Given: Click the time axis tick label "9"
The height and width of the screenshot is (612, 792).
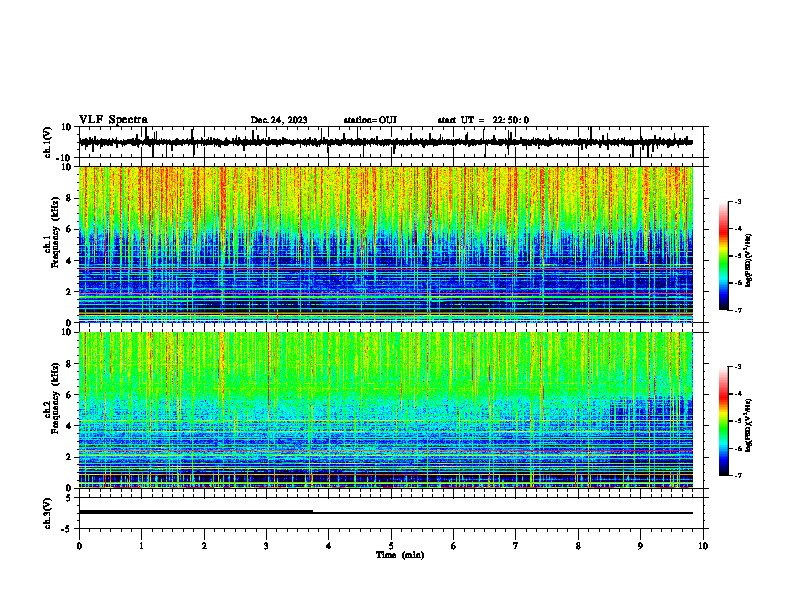Looking at the screenshot, I should click(640, 546).
